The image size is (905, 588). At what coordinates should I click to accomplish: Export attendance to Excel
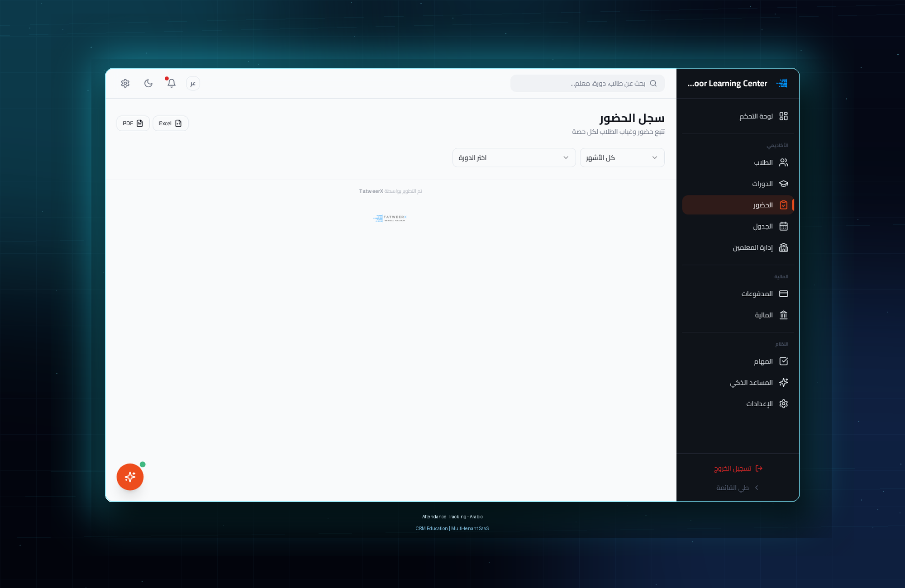pos(171,123)
